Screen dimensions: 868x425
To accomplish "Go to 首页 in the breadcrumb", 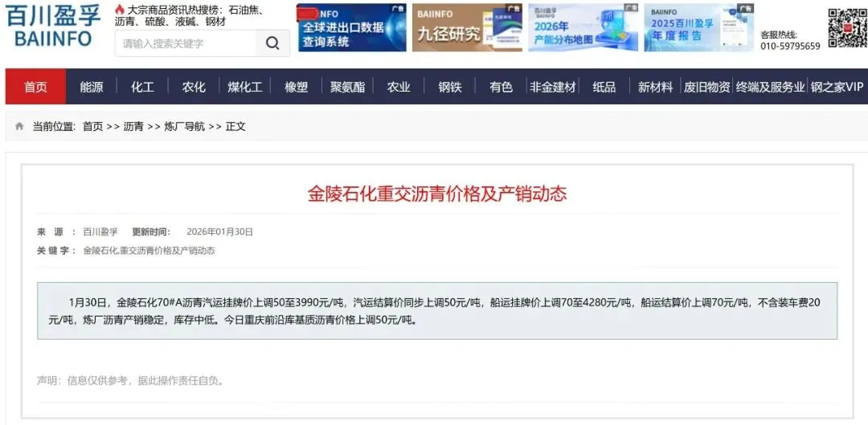I will coord(93,126).
